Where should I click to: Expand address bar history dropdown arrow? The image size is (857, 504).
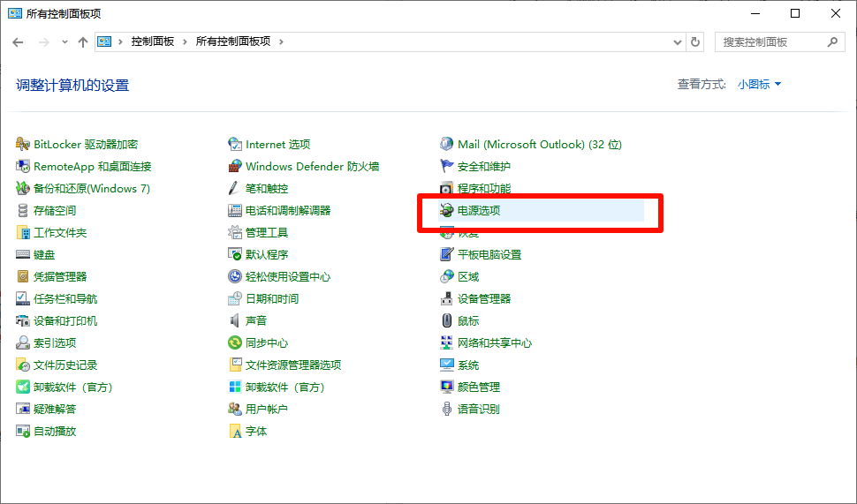677,42
